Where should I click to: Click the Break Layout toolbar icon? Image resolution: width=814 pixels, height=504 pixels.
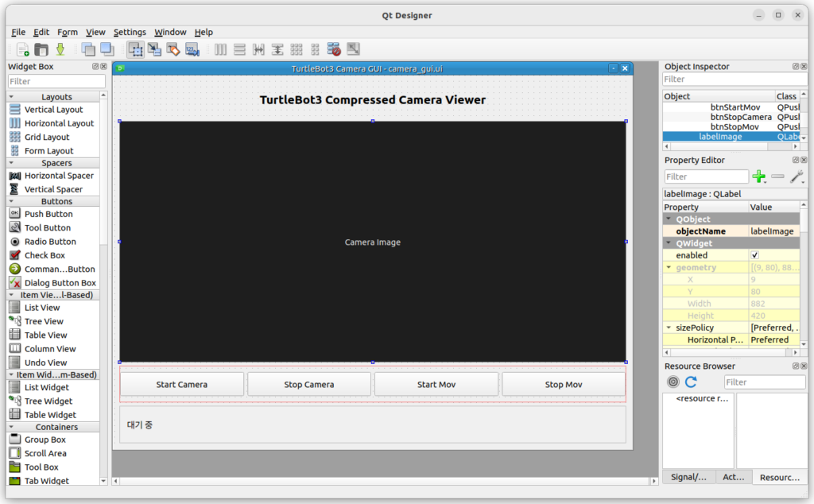click(334, 49)
